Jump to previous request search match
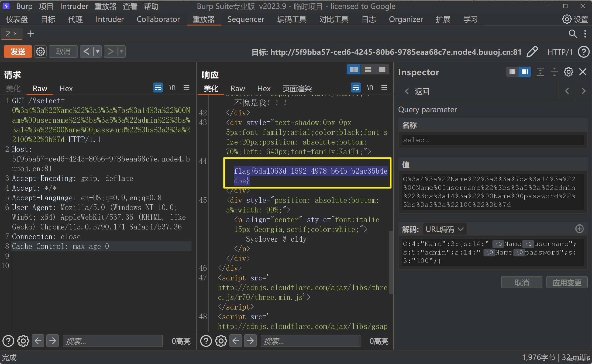 point(38,341)
